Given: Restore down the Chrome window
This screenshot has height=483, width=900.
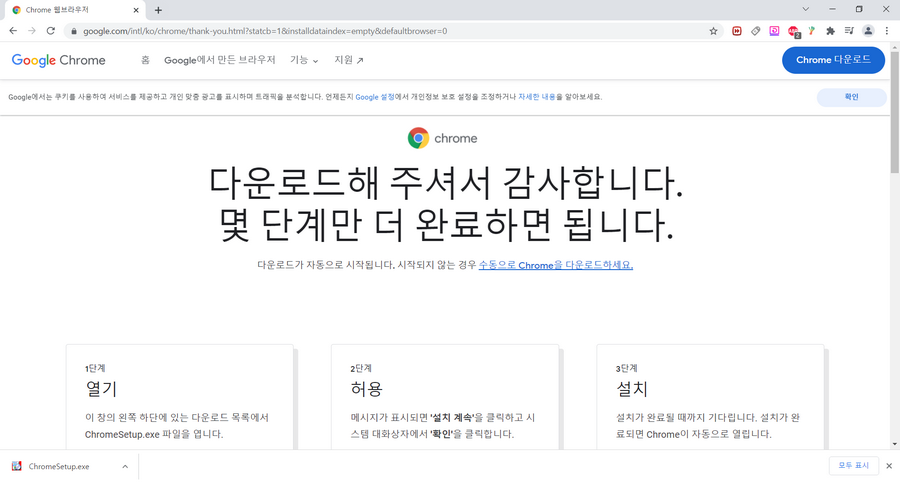Looking at the screenshot, I should 859,9.
